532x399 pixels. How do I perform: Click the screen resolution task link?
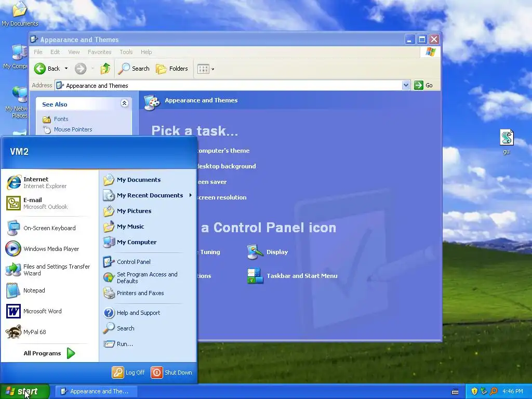pyautogui.click(x=222, y=197)
